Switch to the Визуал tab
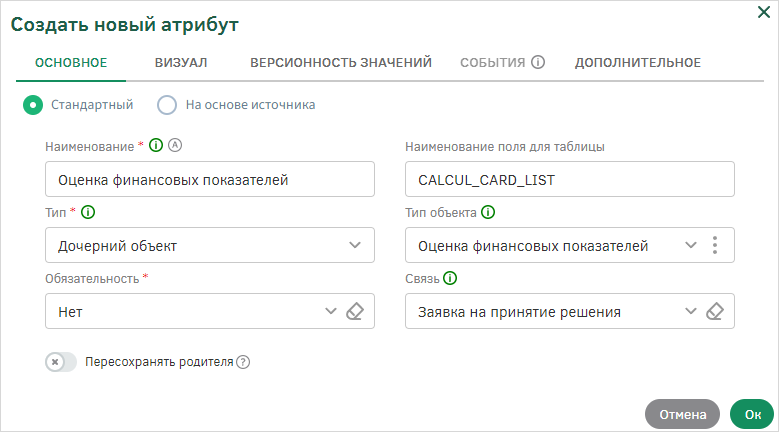This screenshot has width=779, height=432. pyautogui.click(x=181, y=63)
